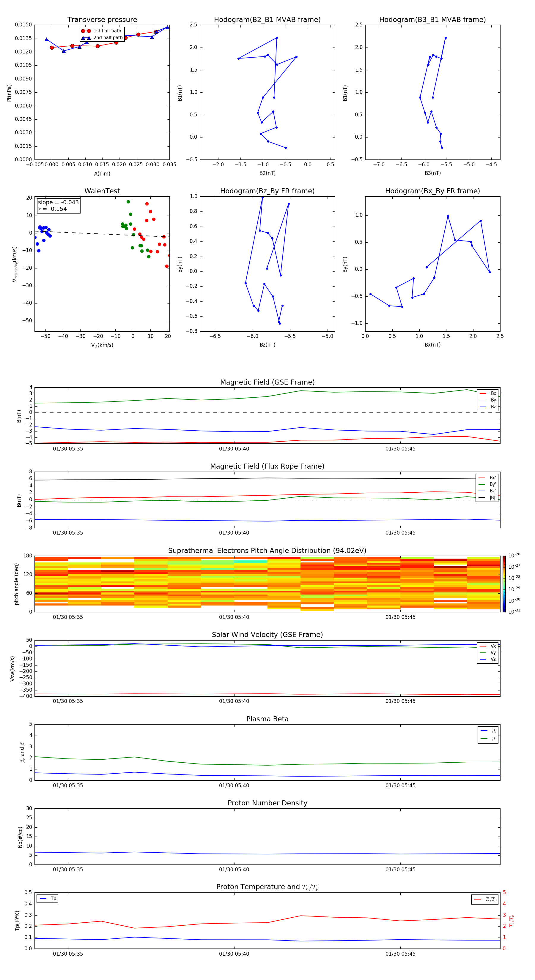Click the 'Transverse pressure' plot title
535x980 pixels.
pos(102,20)
